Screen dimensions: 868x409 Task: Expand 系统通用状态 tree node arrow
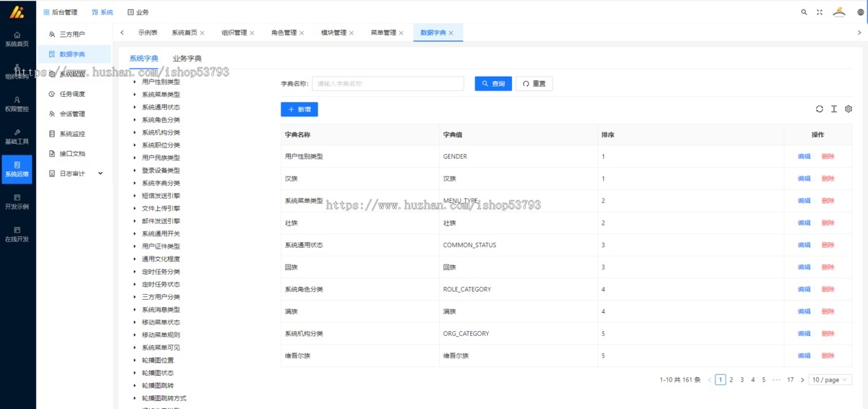pos(135,107)
